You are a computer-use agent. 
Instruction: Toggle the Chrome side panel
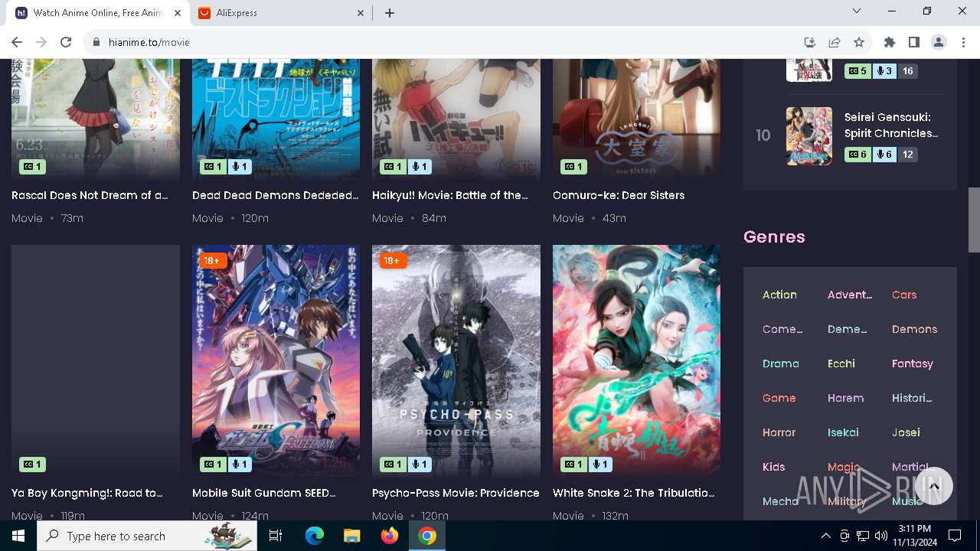tap(914, 42)
